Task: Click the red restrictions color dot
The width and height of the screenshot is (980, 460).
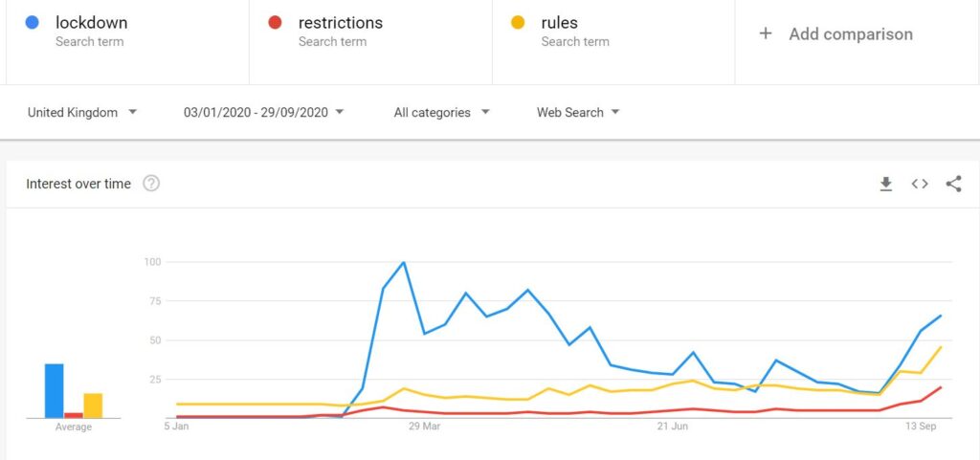Action: click(x=276, y=23)
